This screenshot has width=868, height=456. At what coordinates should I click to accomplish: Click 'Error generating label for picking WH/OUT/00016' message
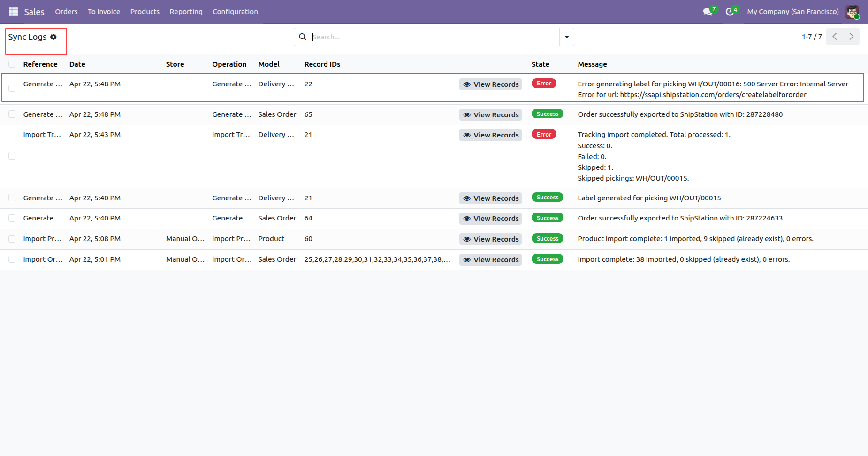(713, 89)
